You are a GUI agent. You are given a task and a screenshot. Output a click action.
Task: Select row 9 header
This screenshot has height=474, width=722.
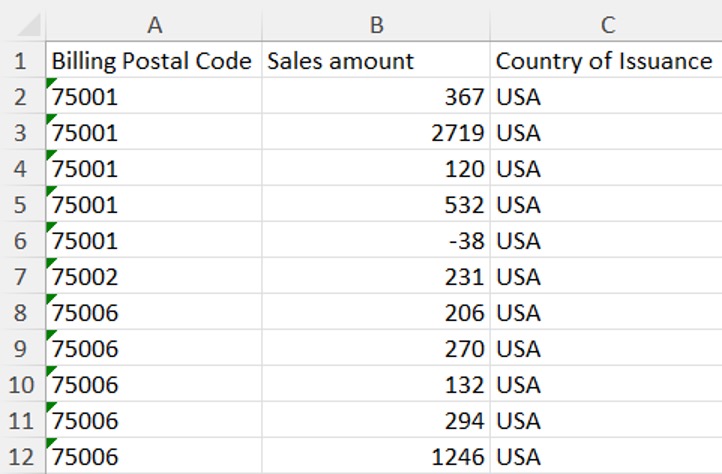(x=22, y=348)
